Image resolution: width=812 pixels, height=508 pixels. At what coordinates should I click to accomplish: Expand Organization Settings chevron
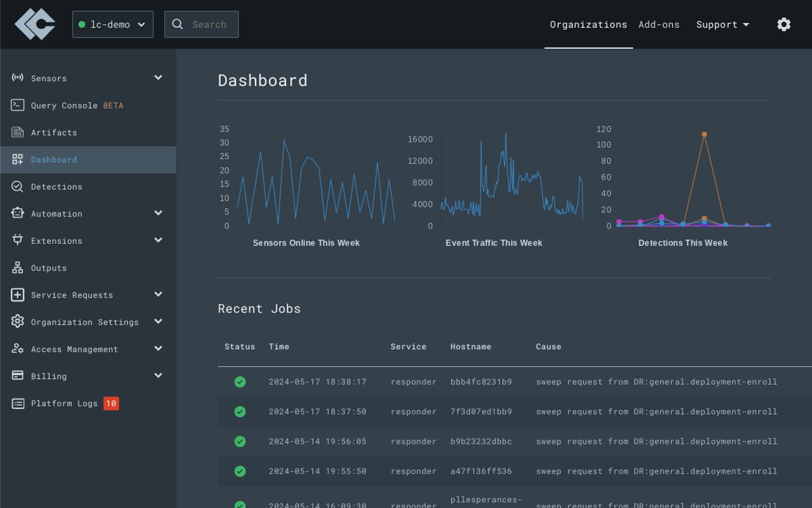[158, 322]
